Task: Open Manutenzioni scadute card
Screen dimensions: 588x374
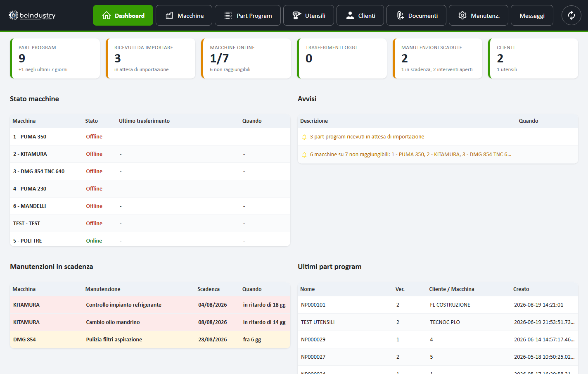Action: point(437,58)
